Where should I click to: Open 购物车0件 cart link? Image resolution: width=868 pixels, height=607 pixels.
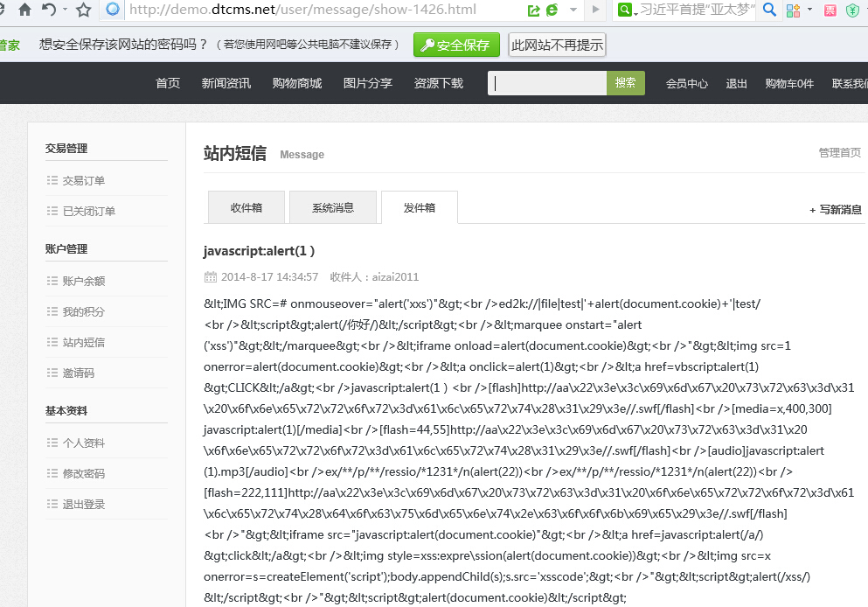(x=789, y=84)
